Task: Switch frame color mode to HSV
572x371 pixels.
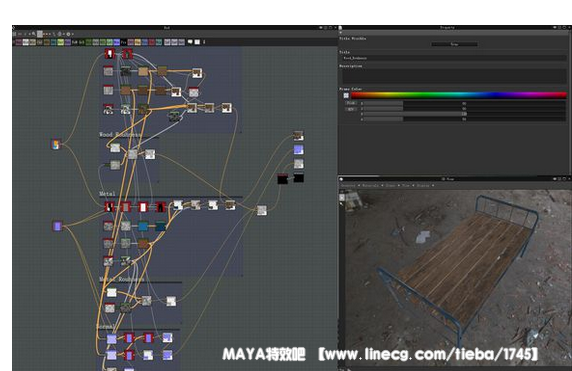Action: (351, 109)
